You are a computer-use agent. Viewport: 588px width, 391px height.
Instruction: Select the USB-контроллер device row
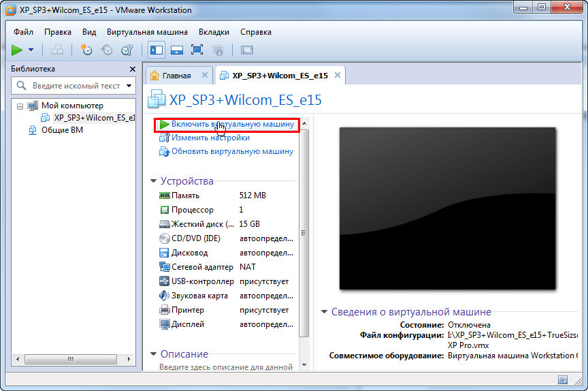(x=226, y=281)
